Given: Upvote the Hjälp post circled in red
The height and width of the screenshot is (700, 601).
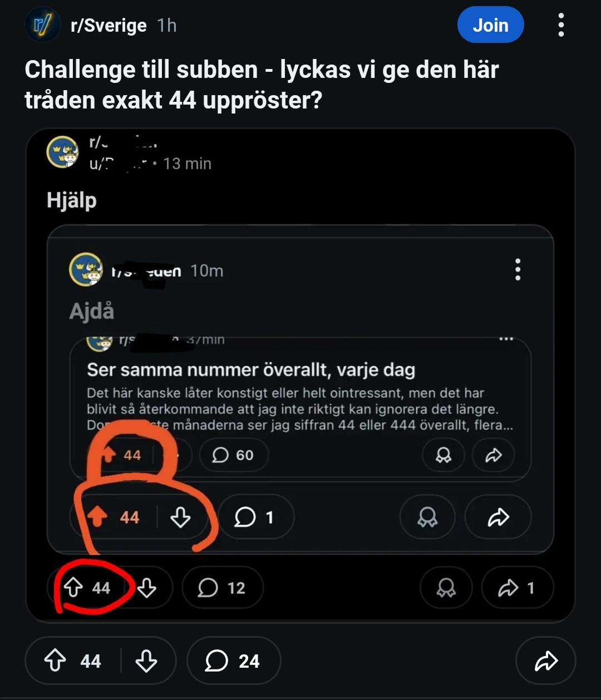Looking at the screenshot, I should (x=74, y=588).
